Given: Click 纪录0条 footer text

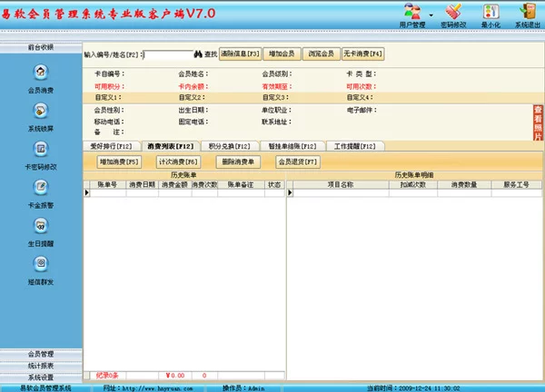Looking at the screenshot, I should tap(107, 376).
